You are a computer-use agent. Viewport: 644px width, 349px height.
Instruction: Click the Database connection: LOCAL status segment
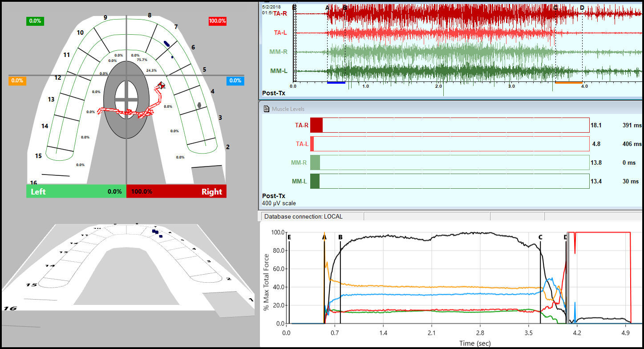311,216
